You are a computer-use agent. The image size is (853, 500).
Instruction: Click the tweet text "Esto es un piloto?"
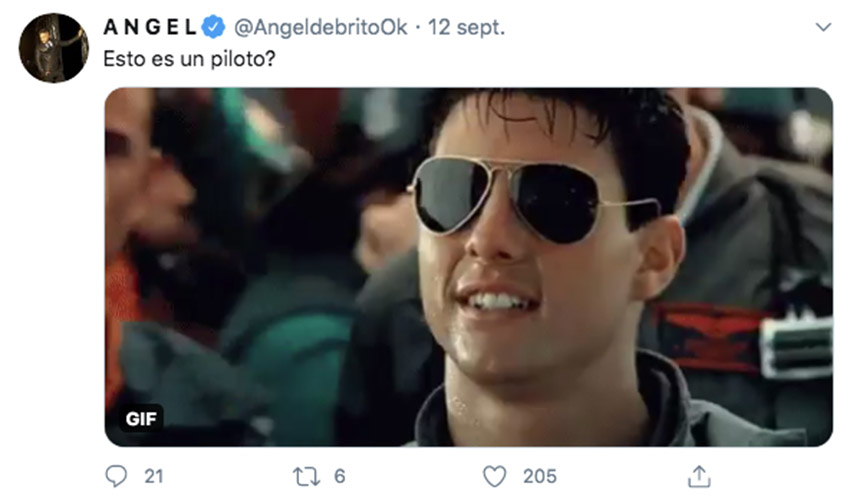click(x=189, y=59)
